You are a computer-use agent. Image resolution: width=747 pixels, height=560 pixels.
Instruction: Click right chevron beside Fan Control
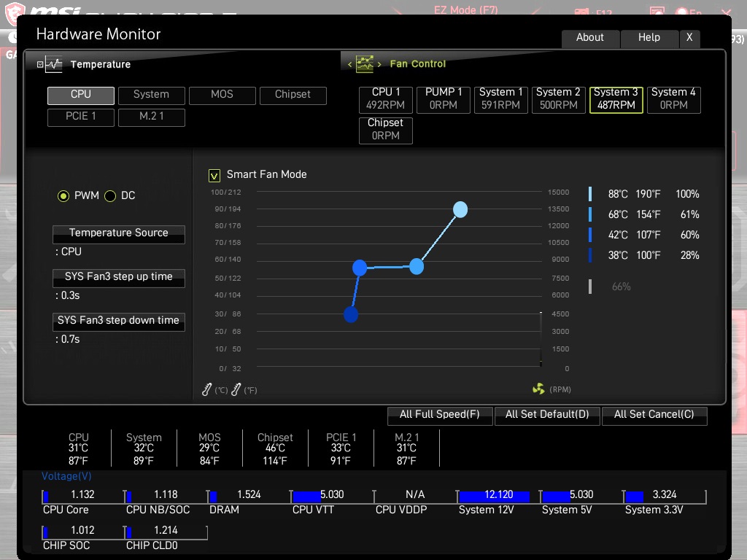[x=379, y=64]
